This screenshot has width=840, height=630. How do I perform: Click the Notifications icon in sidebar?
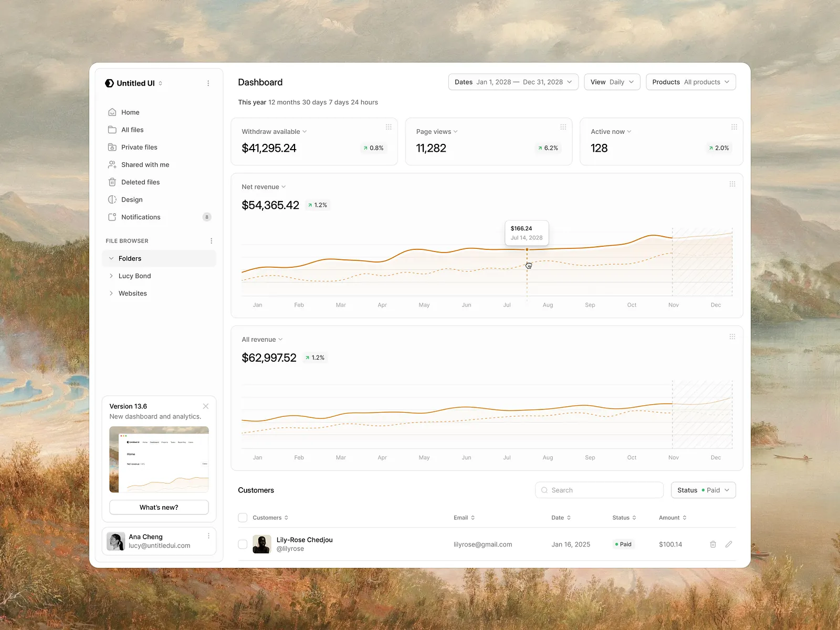pos(112,217)
